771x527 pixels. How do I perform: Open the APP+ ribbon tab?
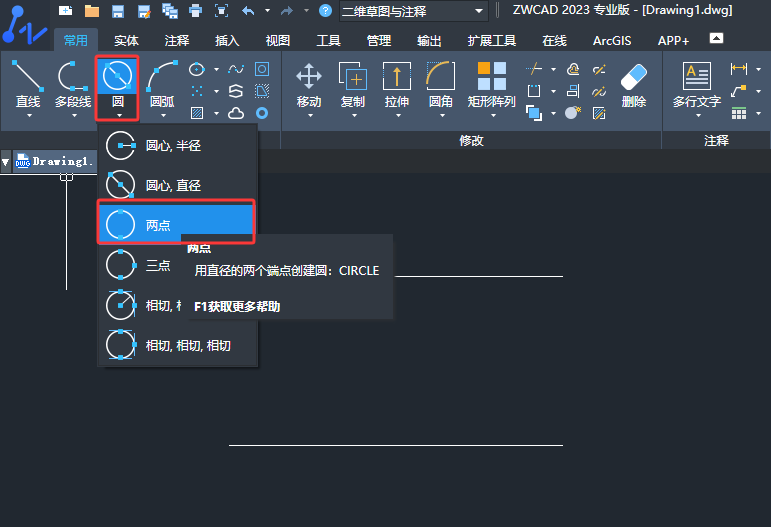point(673,40)
